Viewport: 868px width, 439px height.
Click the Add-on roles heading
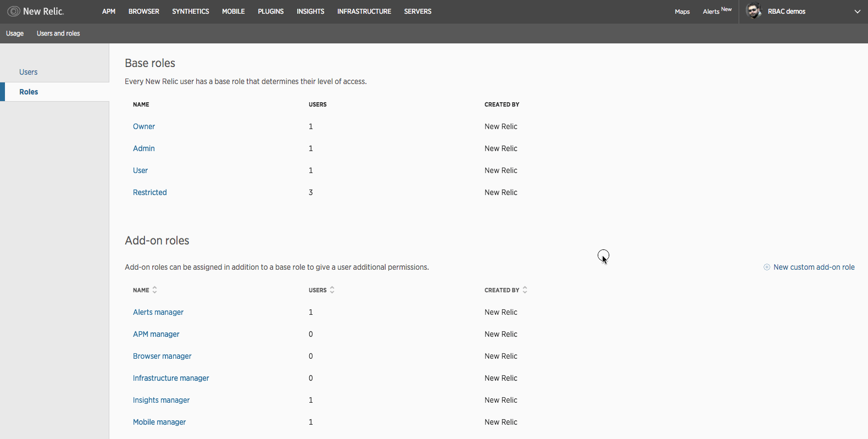(x=157, y=241)
